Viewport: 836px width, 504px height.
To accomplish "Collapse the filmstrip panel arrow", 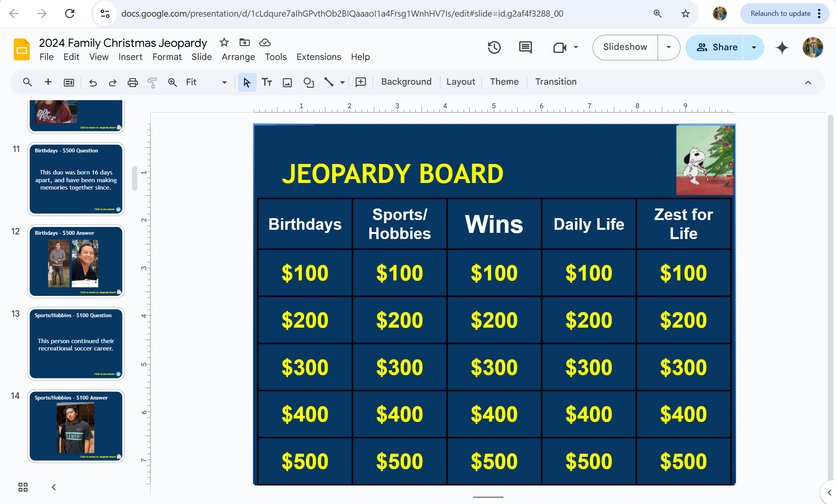I will [x=54, y=487].
